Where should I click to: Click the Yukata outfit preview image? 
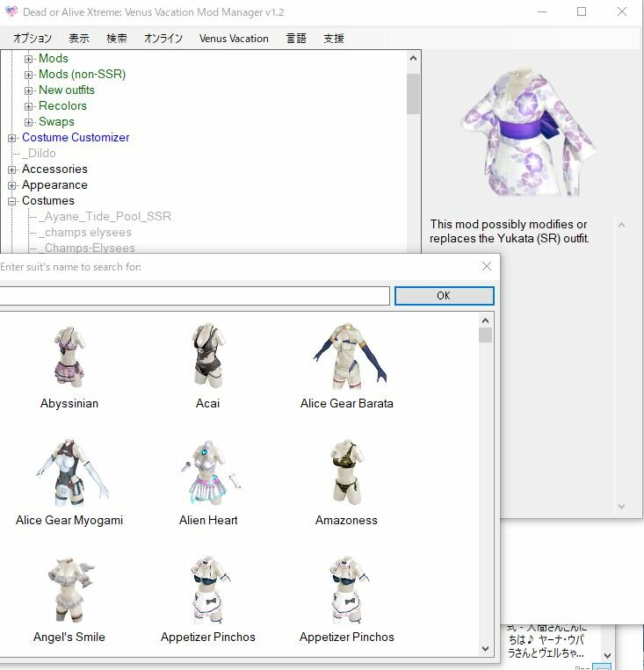click(529, 131)
